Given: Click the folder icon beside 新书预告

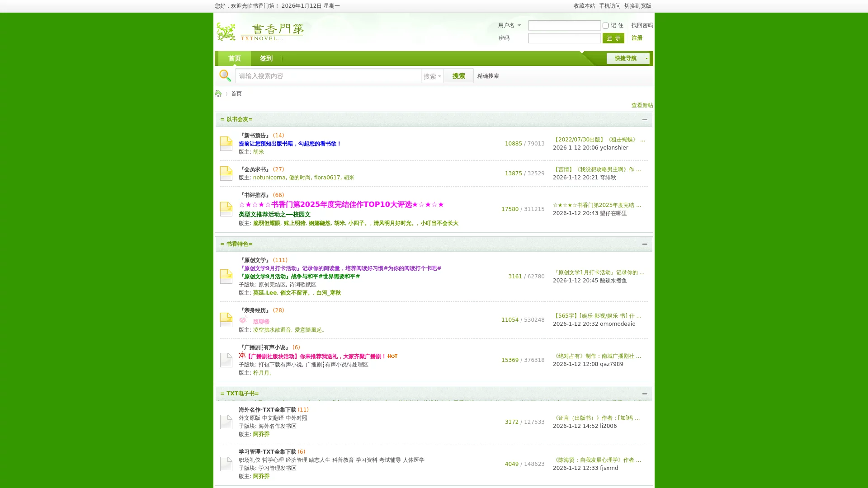Looking at the screenshot, I should pyautogui.click(x=226, y=144).
